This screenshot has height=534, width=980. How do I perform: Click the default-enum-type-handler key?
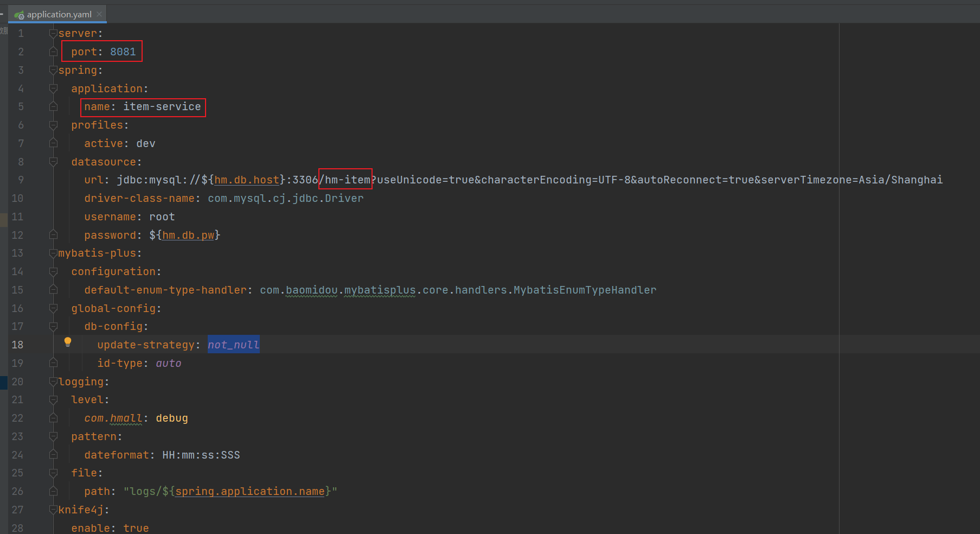point(165,290)
